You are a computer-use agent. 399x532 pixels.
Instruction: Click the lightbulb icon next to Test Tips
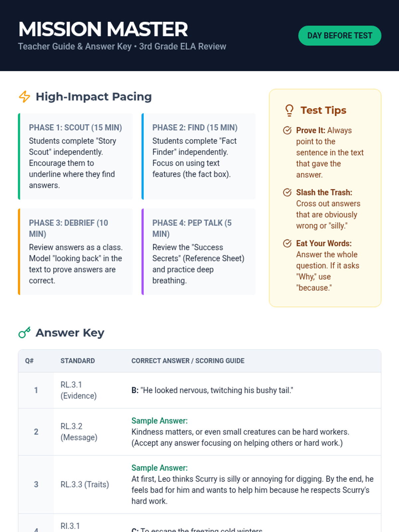289,110
